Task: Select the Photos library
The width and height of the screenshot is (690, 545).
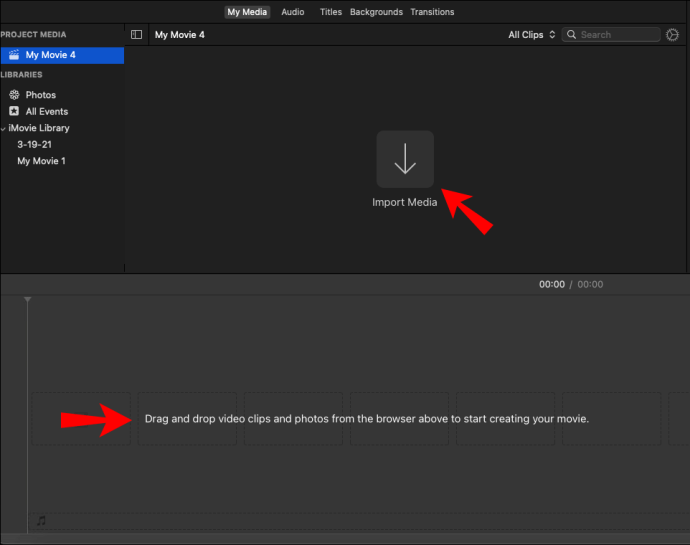Action: 40,95
